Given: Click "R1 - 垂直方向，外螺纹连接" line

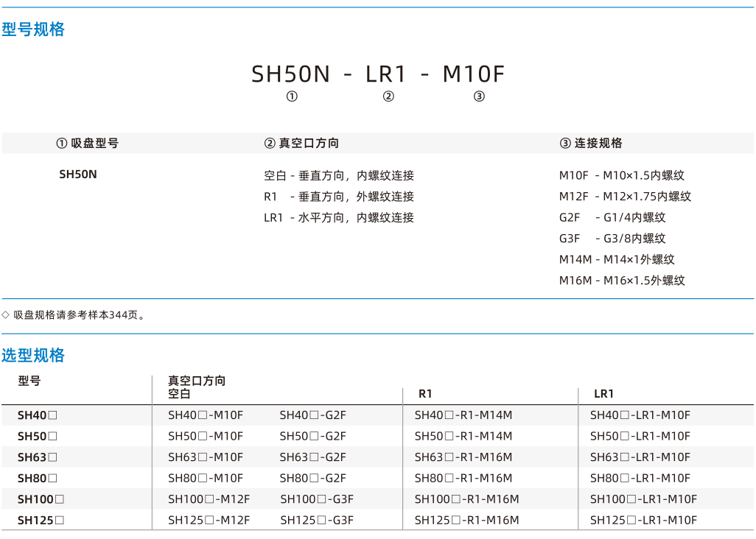Looking at the screenshot, I should tap(339, 197).
